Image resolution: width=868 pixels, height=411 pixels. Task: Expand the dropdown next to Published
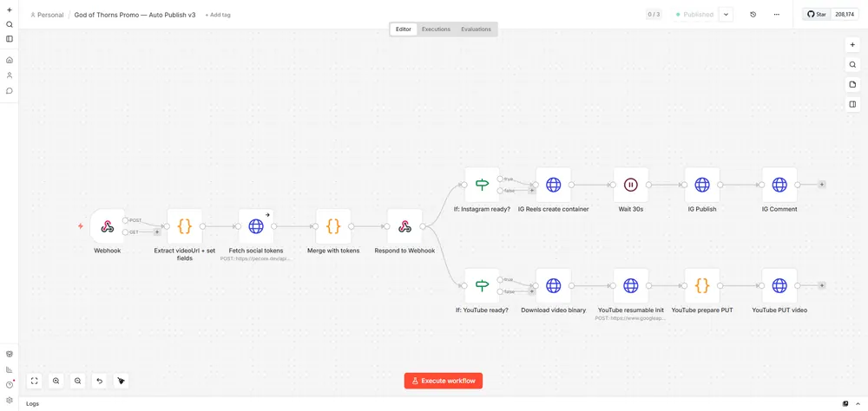pyautogui.click(x=727, y=15)
